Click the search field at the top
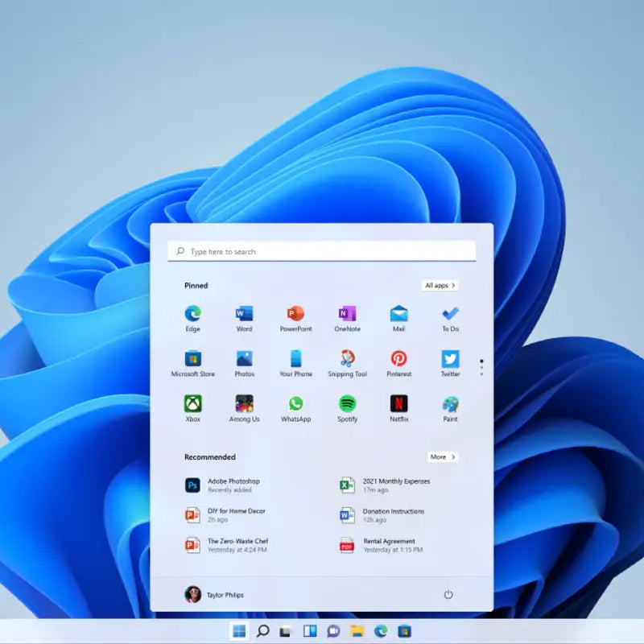Viewport: 644px width, 644px height. [x=322, y=250]
